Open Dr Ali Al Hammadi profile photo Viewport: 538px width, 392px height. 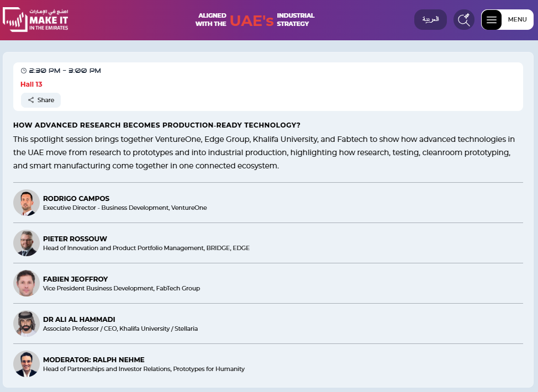click(27, 324)
